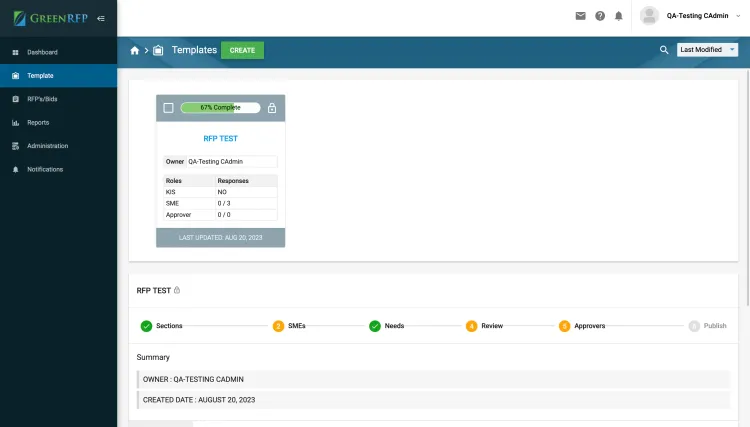
Task: Click the lock icon beside the RFP TEST heading
Action: [177, 290]
